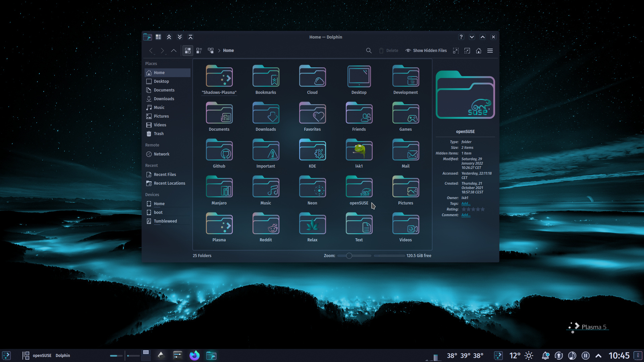Open the Dolphin window menu icon
This screenshot has width=644, height=362.
coord(148,37)
